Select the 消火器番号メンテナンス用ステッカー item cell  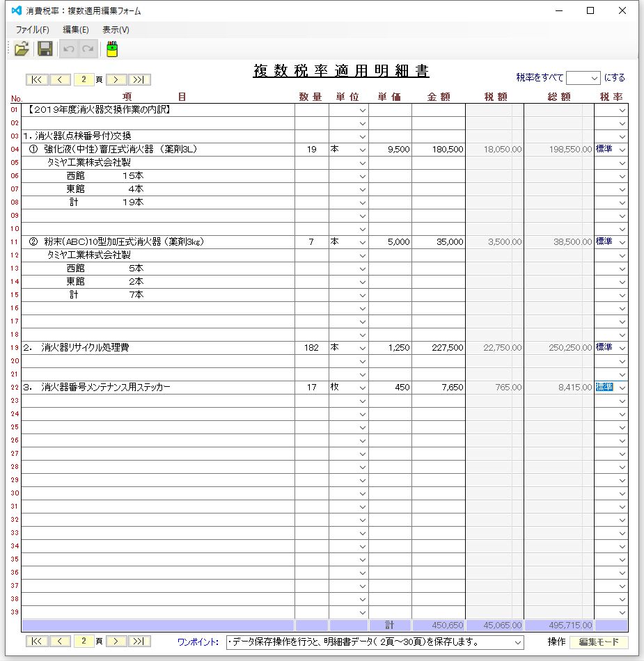[158, 388]
